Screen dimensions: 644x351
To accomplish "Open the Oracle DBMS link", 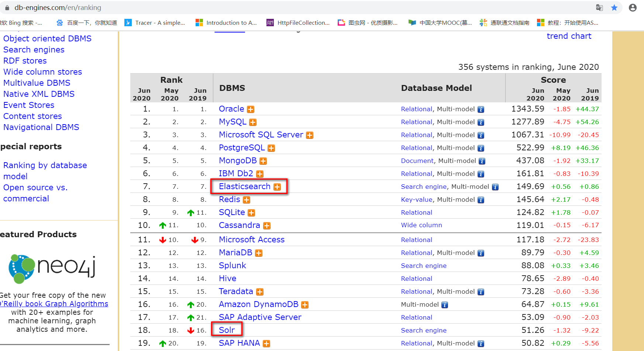I will (231, 109).
